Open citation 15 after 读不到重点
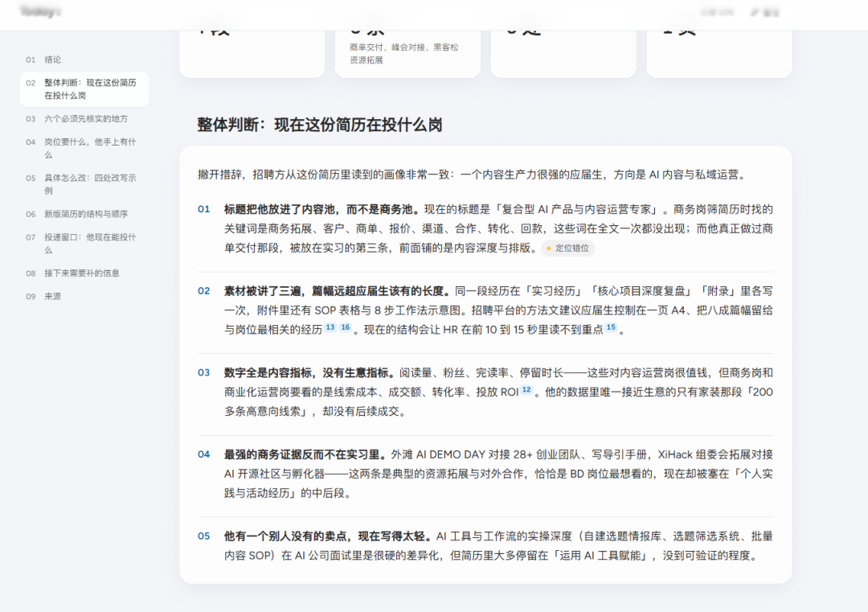Viewport: 868px width, 612px height. (611, 327)
